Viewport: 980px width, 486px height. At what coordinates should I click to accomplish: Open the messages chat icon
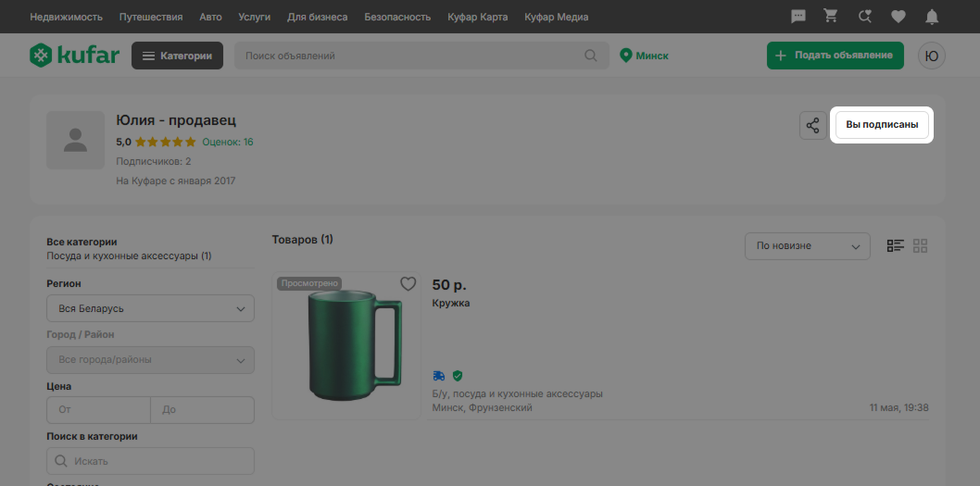[x=798, y=17]
